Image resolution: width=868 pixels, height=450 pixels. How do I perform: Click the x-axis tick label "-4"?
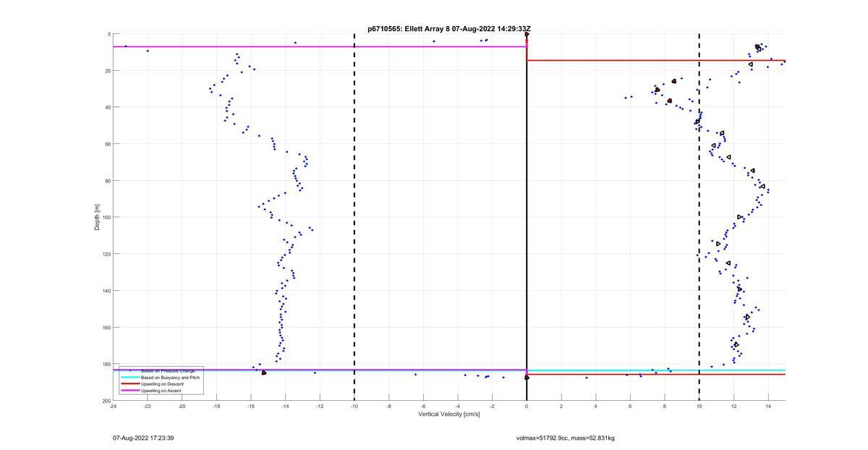tap(458, 406)
